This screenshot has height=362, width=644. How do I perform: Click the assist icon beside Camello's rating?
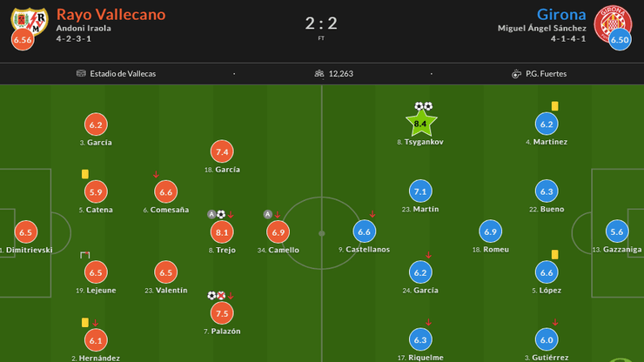pyautogui.click(x=268, y=214)
